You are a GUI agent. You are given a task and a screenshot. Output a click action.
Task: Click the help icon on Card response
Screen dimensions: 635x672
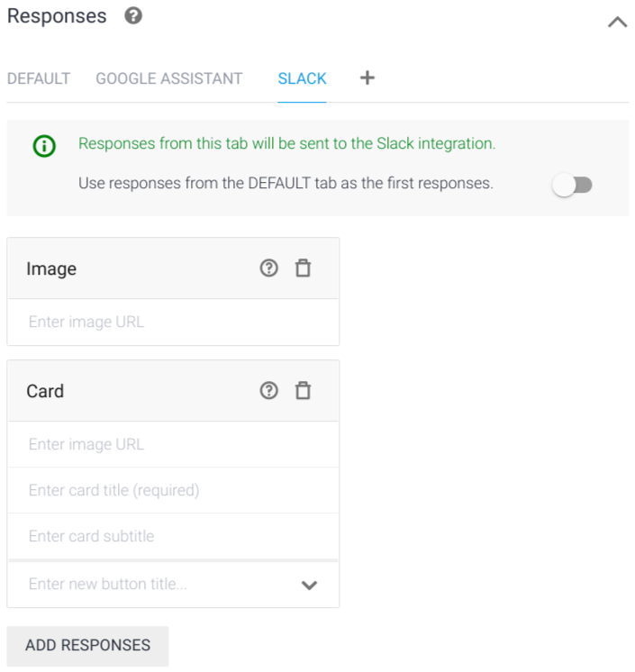pyautogui.click(x=268, y=391)
